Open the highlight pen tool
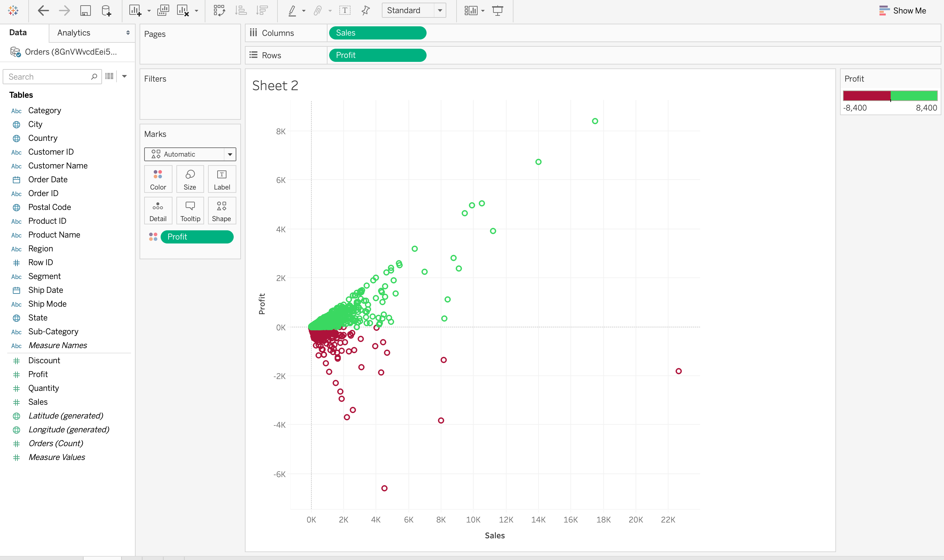944x560 pixels. tap(292, 10)
